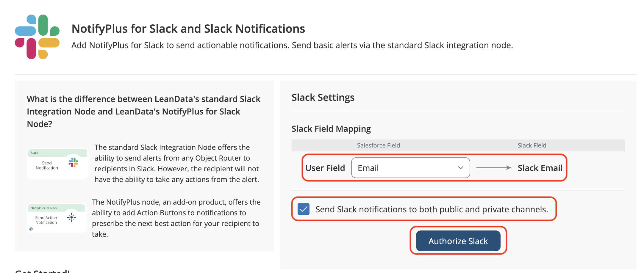Click the Slack Settings heading
The height and width of the screenshot is (273, 644).
[323, 98]
